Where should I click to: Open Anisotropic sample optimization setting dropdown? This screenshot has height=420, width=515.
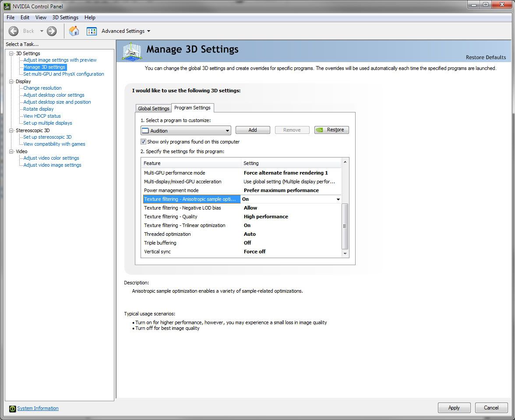(338, 199)
